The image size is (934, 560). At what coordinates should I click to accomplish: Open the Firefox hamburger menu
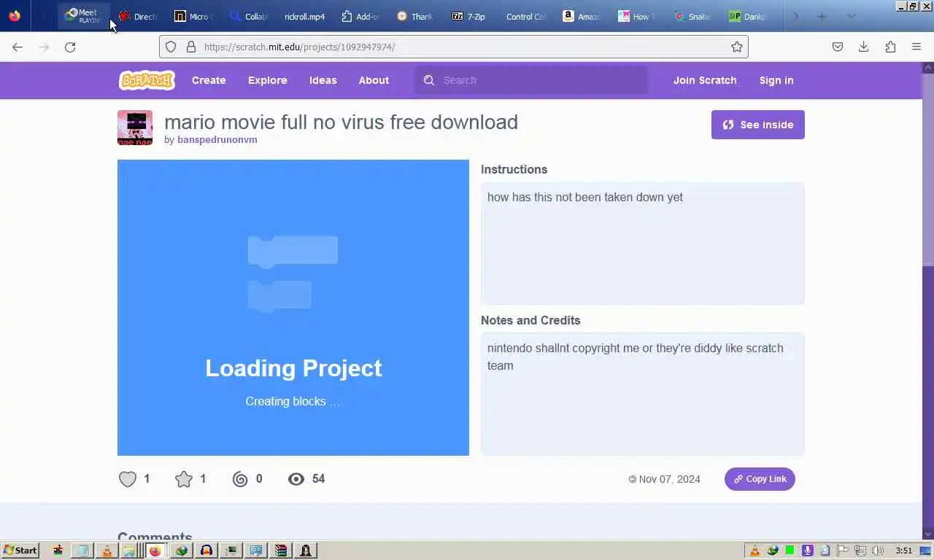(x=916, y=47)
